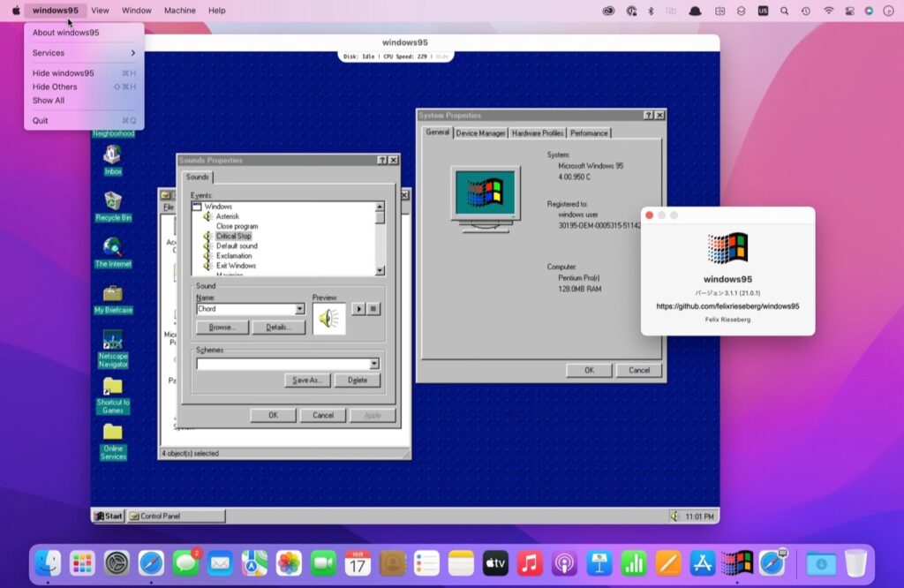
Task: Play a preview of the Chord sound
Action: [359, 309]
